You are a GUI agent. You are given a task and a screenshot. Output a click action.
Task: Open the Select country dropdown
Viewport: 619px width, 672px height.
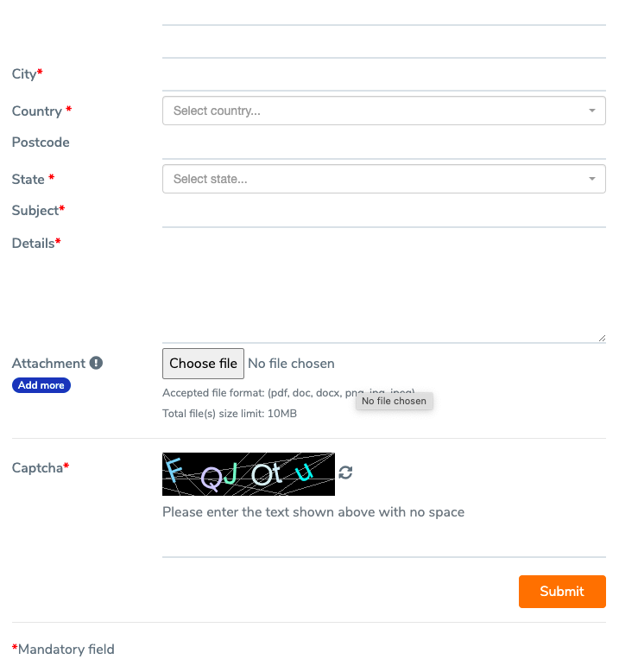[x=384, y=111]
